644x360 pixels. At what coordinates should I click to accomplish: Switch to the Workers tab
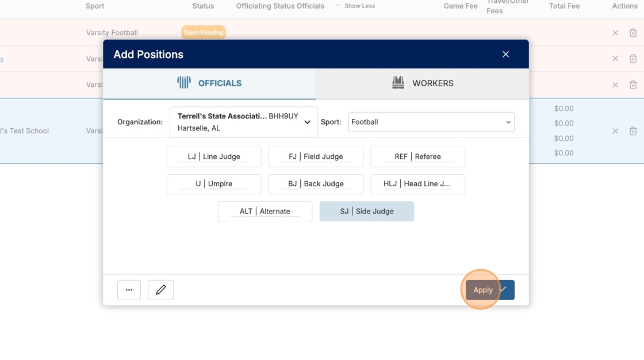422,83
